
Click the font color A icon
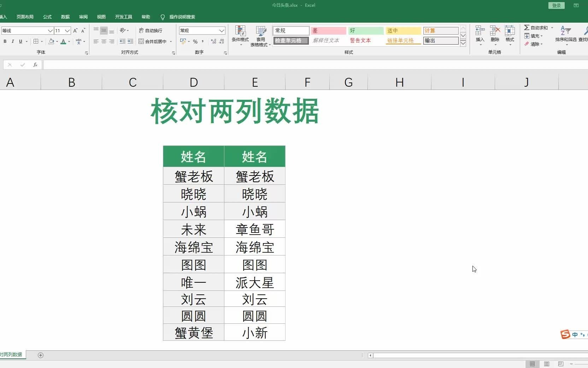63,41
